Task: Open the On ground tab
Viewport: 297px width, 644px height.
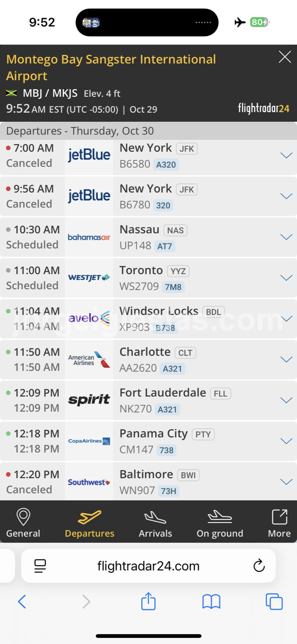Action: (x=220, y=523)
